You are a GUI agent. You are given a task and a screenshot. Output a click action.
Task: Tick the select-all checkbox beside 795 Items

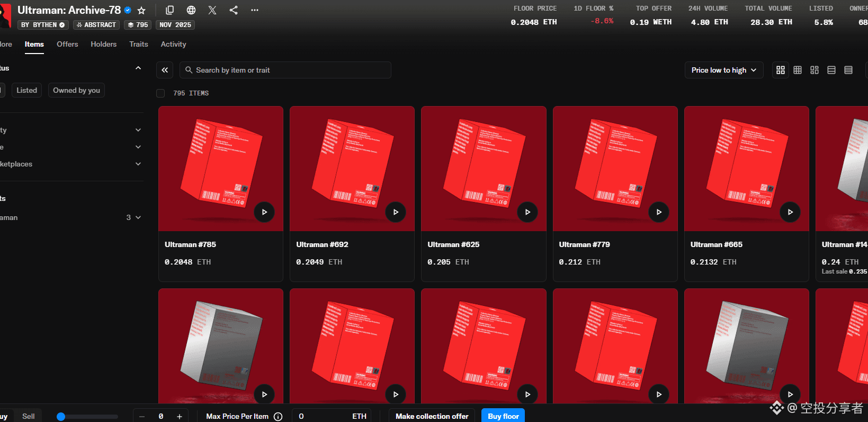coord(160,93)
